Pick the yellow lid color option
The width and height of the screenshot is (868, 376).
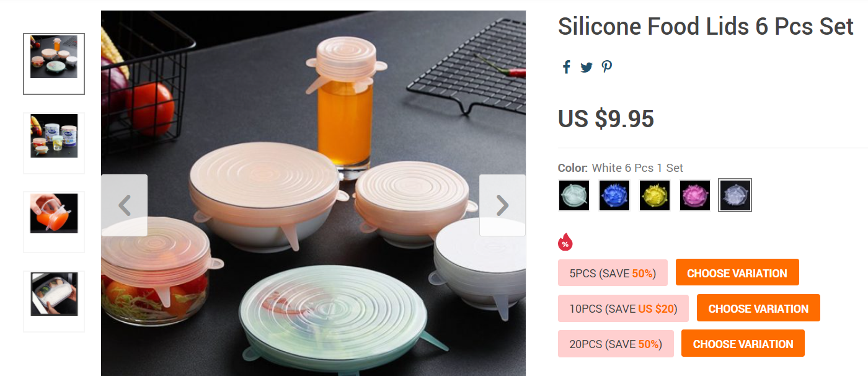pos(655,195)
